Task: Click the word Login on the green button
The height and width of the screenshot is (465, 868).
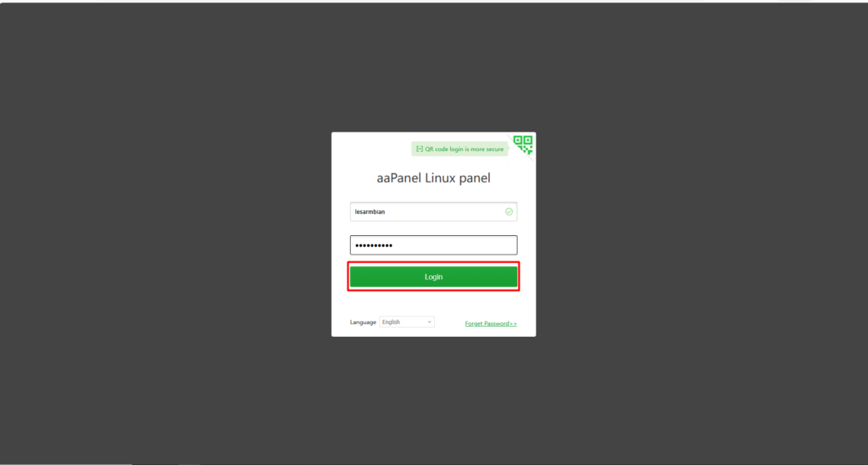Action: point(433,277)
